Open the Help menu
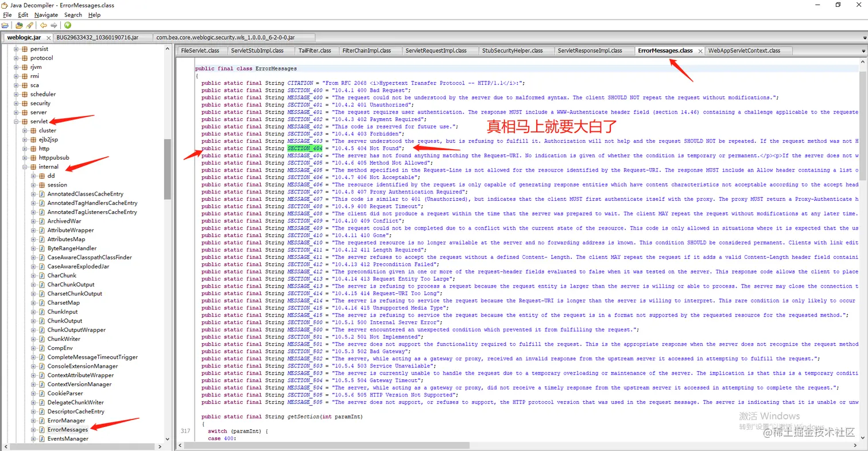 [x=94, y=14]
